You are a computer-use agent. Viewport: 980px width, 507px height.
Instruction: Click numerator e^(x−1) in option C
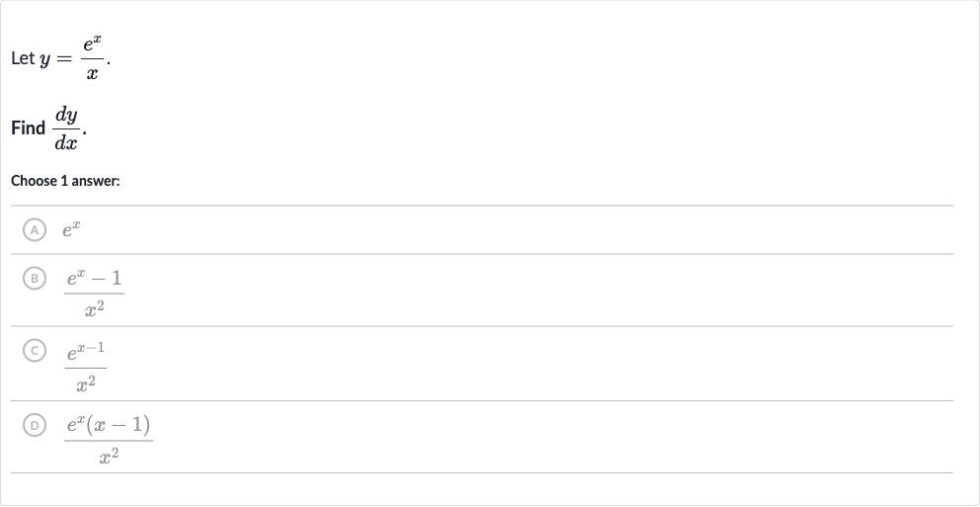click(x=86, y=352)
